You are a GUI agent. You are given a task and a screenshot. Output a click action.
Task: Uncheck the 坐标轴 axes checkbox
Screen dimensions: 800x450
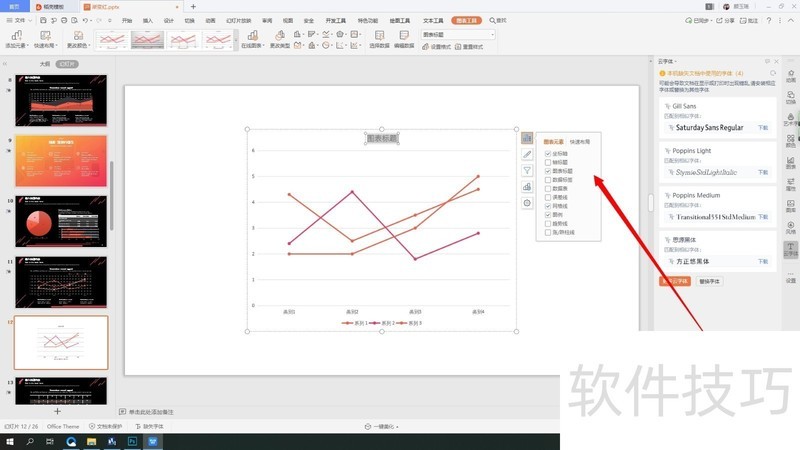click(x=547, y=154)
